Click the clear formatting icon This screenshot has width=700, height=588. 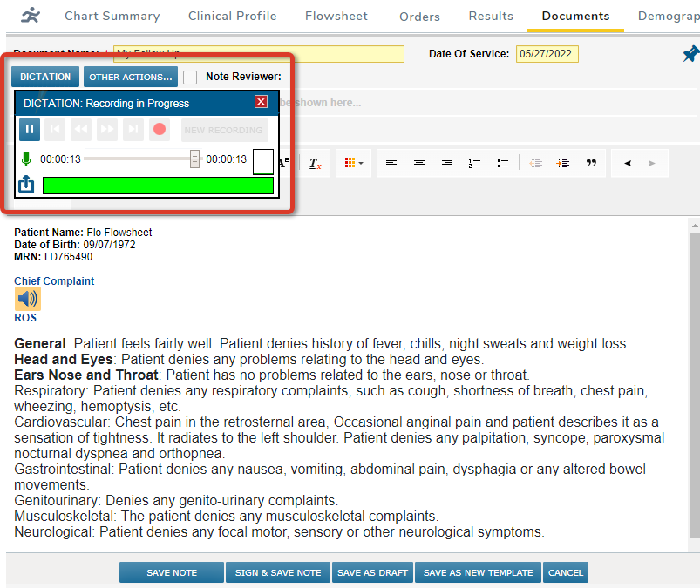click(x=315, y=165)
